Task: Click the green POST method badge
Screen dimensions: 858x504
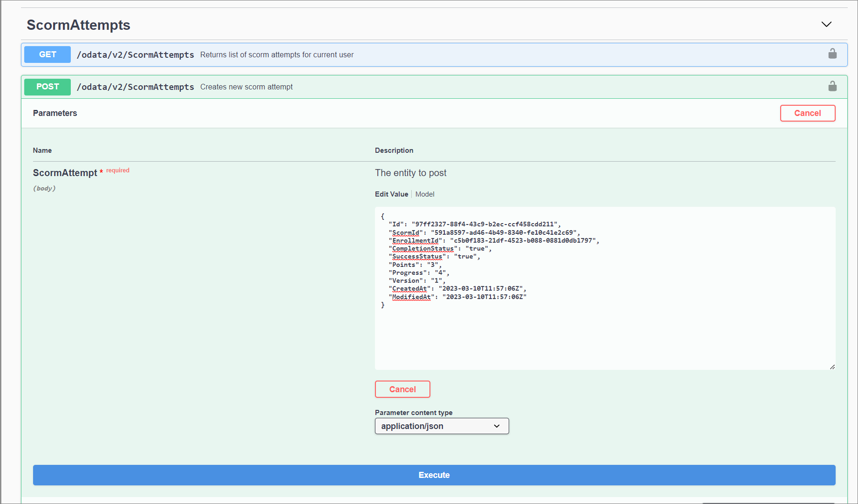Action: (48, 87)
